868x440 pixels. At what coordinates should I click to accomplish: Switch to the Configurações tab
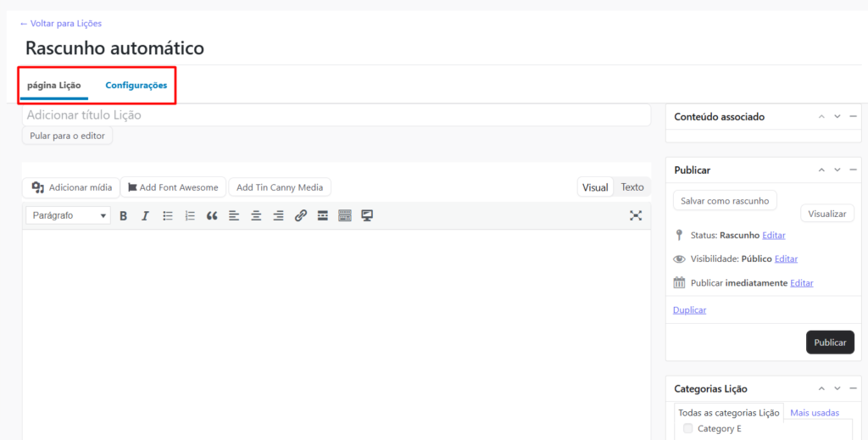pyautogui.click(x=136, y=86)
